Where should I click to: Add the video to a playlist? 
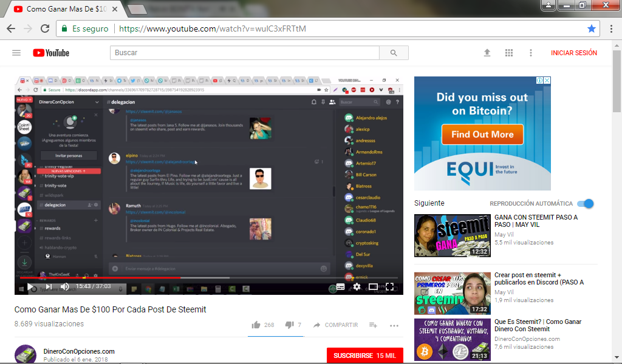373,325
